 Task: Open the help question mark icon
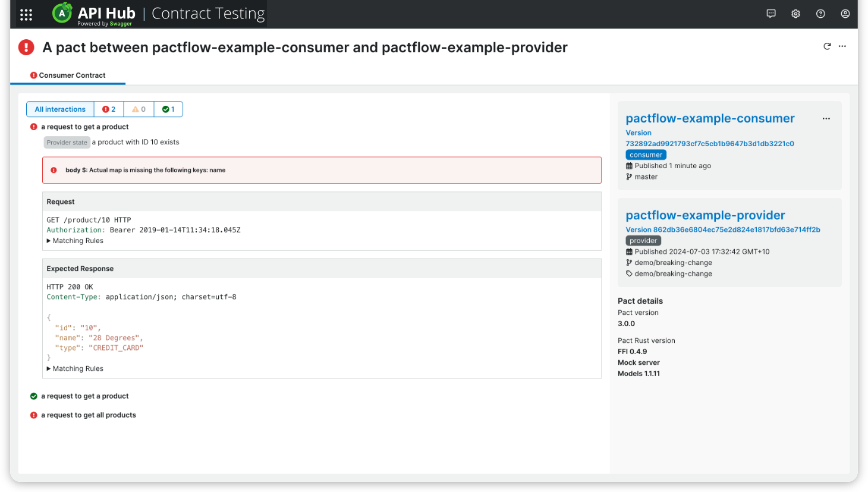point(820,14)
